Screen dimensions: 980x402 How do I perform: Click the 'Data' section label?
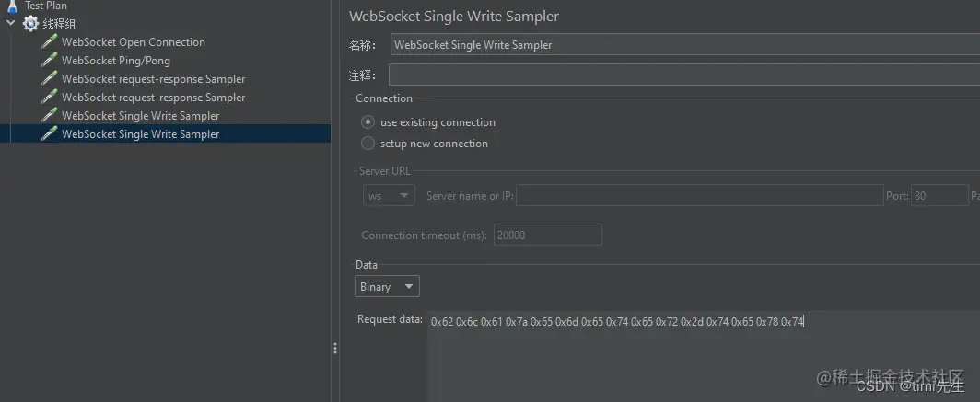coord(367,265)
